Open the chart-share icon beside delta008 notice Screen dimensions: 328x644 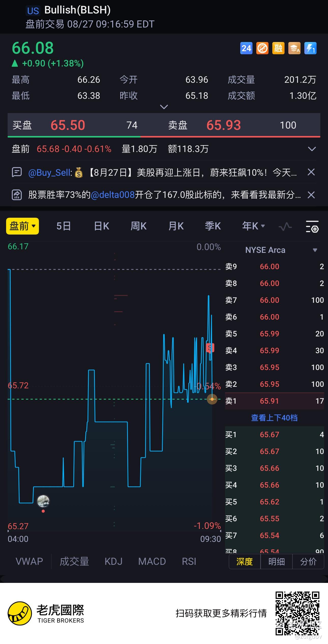coord(17,195)
